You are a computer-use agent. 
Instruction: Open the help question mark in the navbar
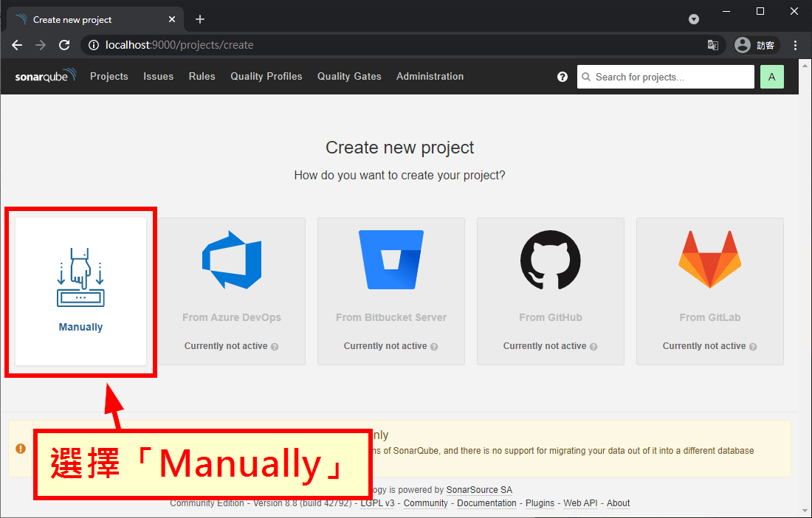click(562, 77)
